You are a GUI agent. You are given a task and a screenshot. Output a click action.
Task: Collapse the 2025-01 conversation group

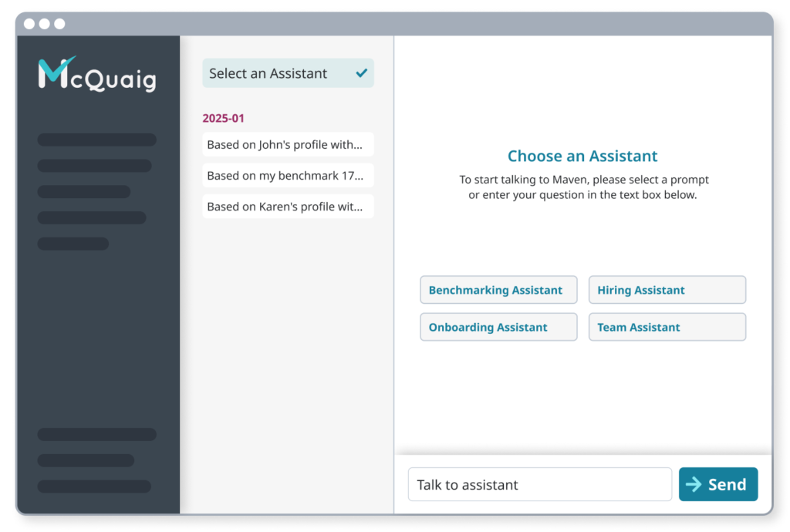224,119
